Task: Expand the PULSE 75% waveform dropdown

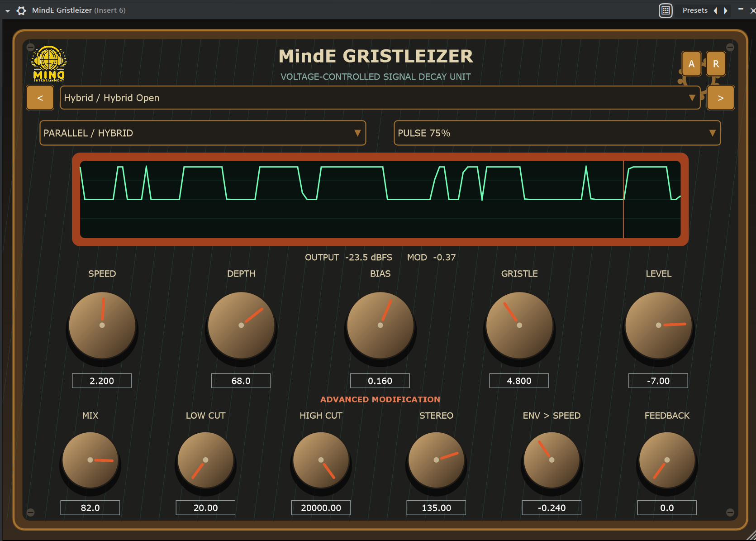Action: [x=557, y=133]
